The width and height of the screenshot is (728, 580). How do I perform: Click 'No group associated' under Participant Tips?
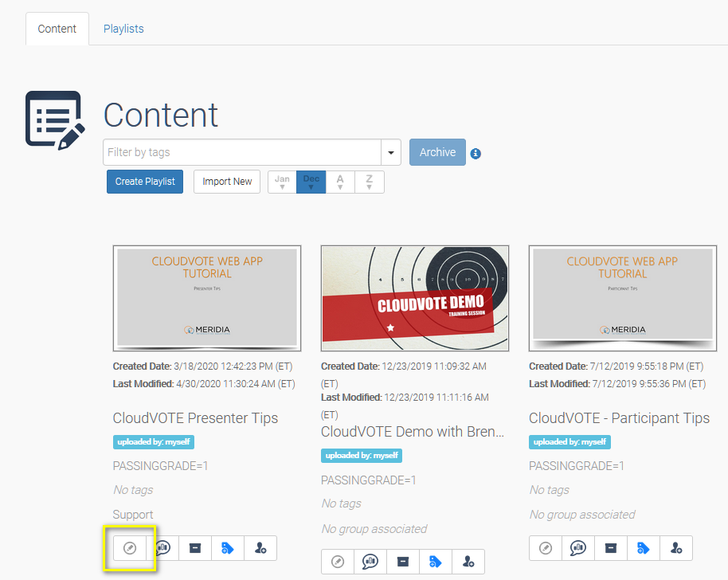coord(582,515)
